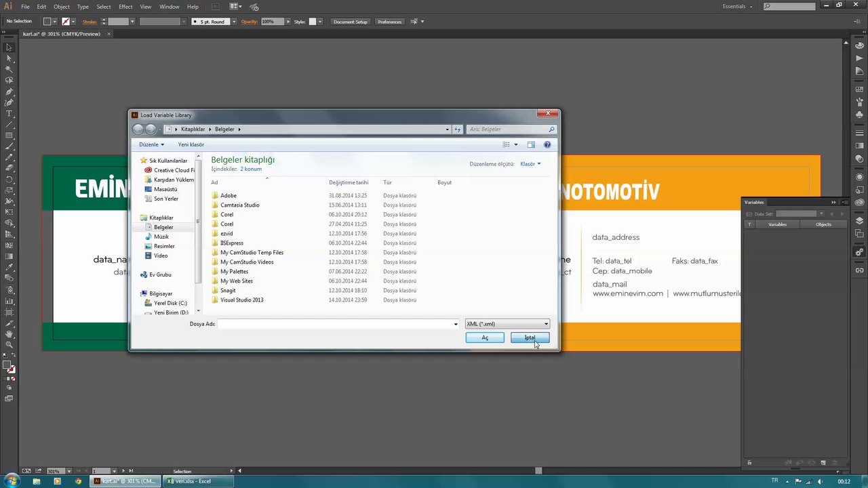Select the Selection tool in the Illustrator toolbar
This screenshot has height=488, width=868.
click(9, 47)
